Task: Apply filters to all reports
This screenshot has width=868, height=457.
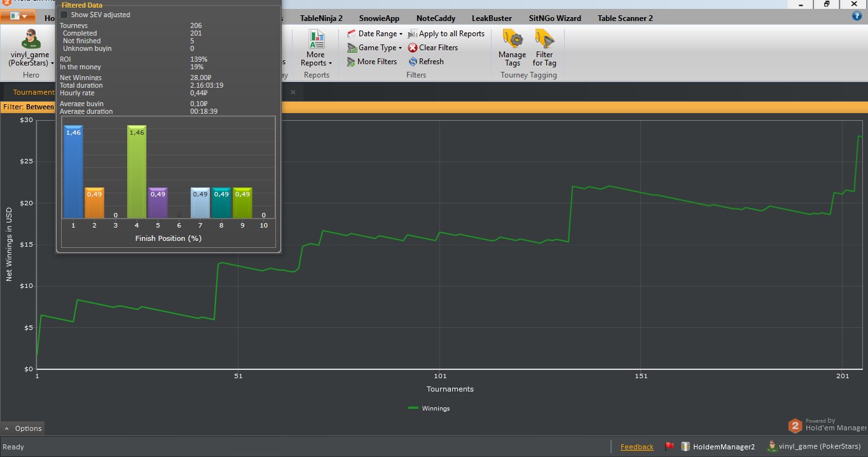Action: pos(446,34)
